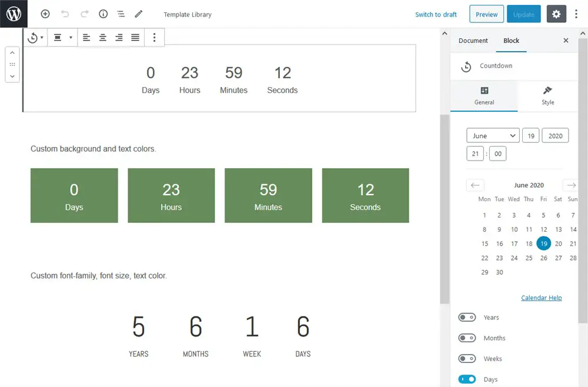The image size is (588, 387).
Task: Open the add block inserter
Action: 45,14
